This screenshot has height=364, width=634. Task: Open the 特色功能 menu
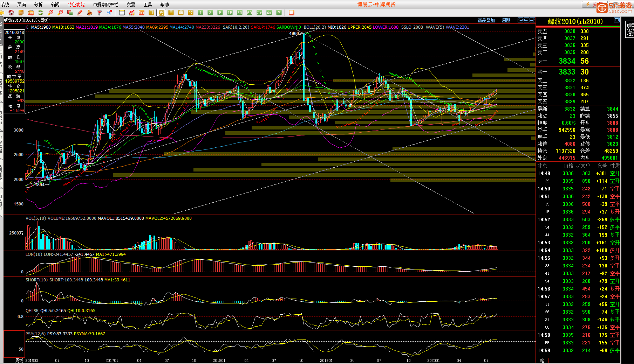tap(76, 5)
